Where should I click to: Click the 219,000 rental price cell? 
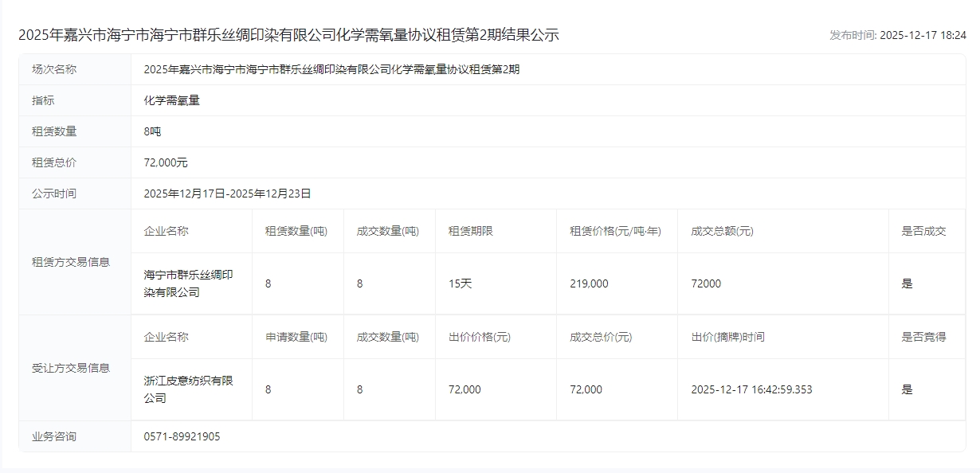pos(589,283)
